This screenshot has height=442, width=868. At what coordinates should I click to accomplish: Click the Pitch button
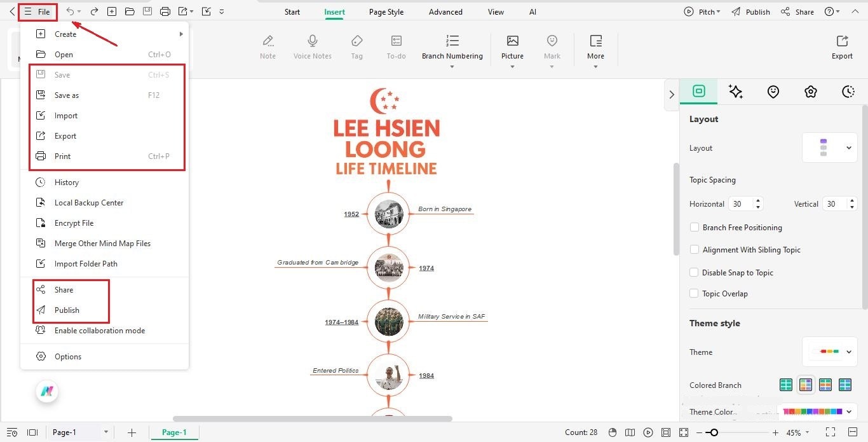tap(702, 12)
